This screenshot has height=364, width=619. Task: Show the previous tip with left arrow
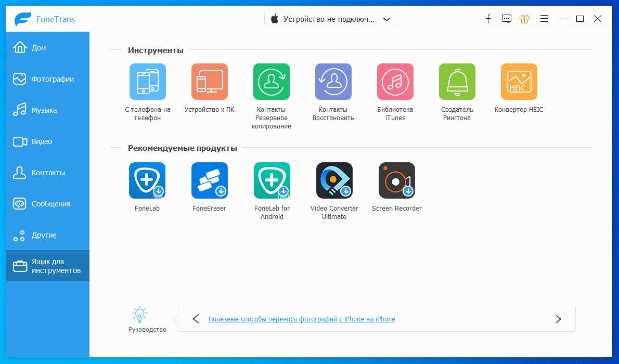(196, 319)
